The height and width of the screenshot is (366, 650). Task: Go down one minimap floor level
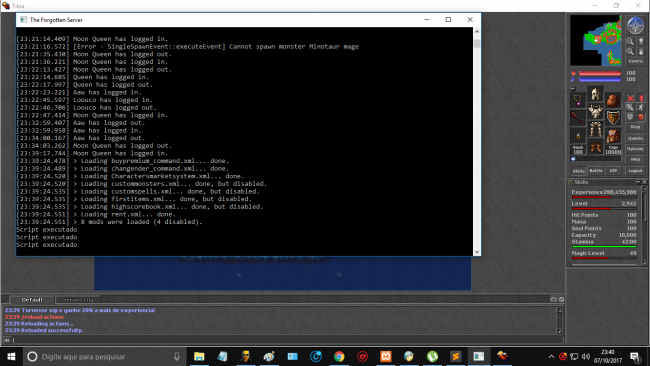coord(641,51)
